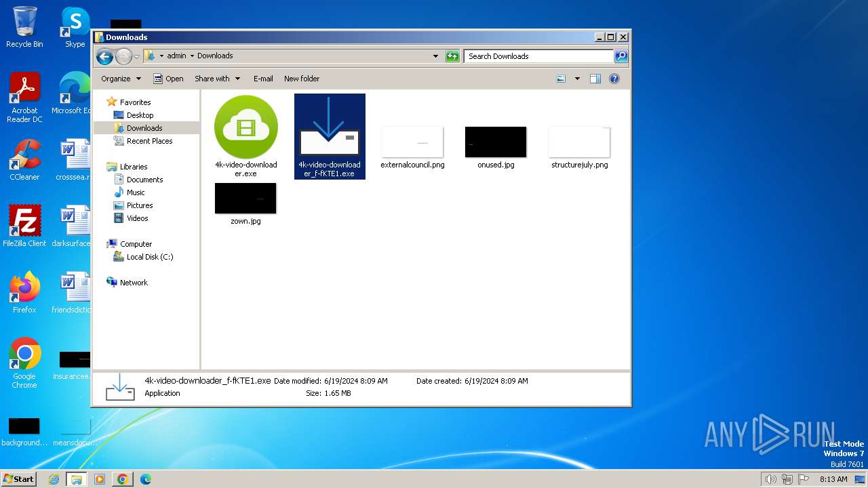Go back using the Explorer Back arrow
This screenshot has width=868, height=488.
pos(104,56)
